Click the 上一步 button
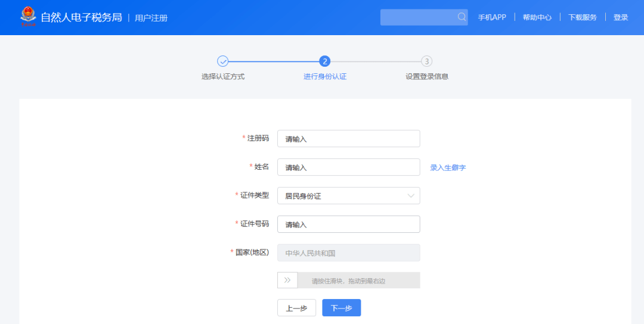This screenshot has height=324, width=644. pyautogui.click(x=296, y=307)
